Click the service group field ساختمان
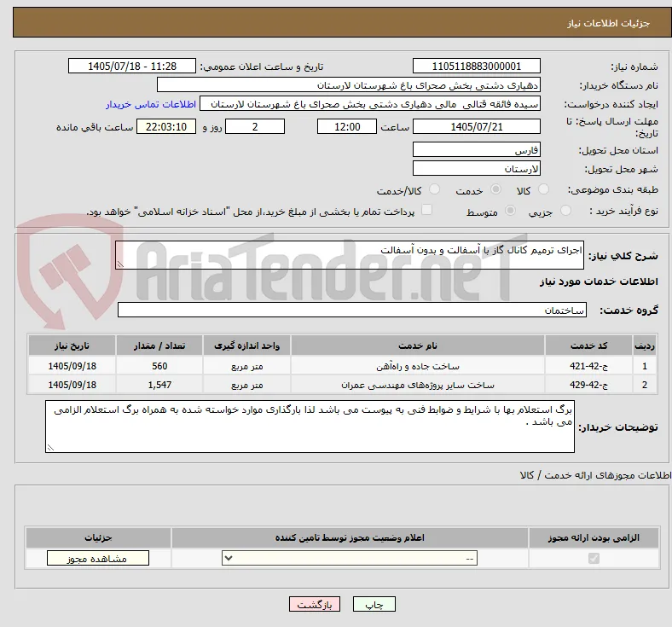Viewport: 672px width, 627px height. (x=352, y=310)
